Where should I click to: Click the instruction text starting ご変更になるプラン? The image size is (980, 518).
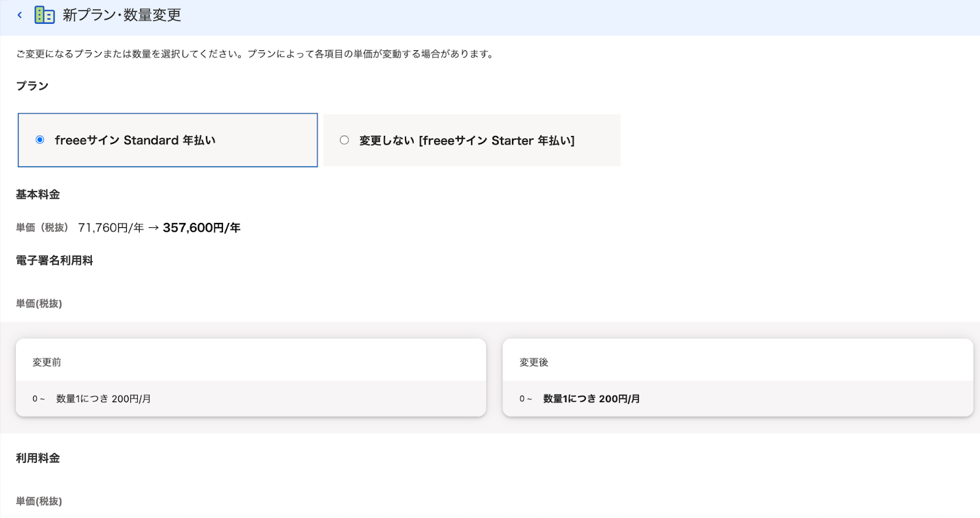click(256, 54)
